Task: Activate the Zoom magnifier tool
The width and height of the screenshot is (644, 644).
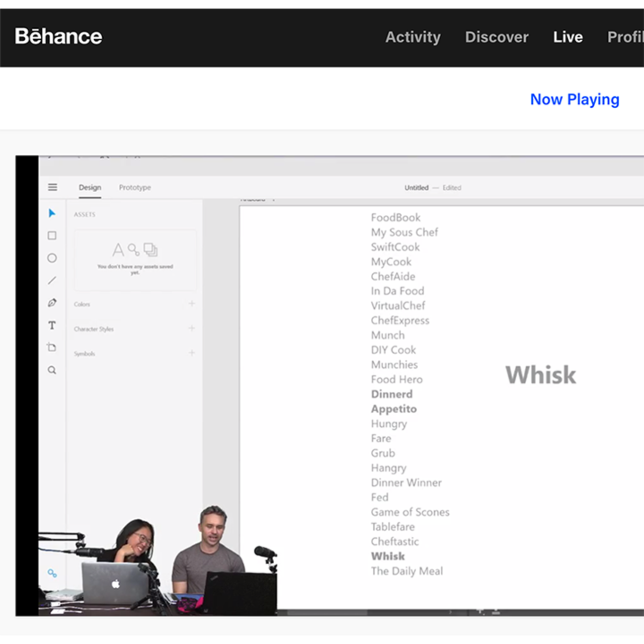Action: (x=52, y=370)
